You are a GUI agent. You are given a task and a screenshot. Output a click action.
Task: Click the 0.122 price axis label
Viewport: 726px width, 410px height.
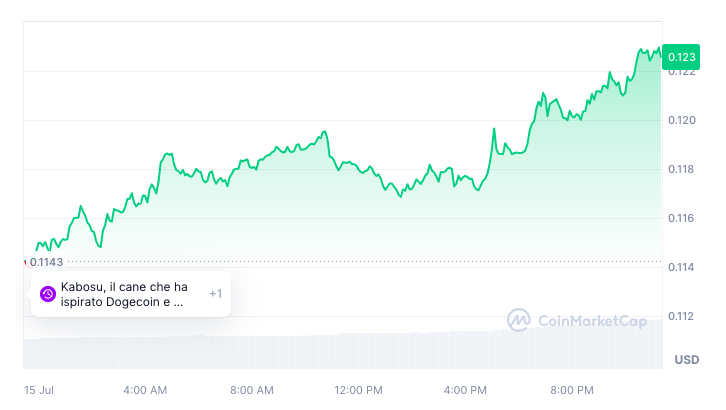pyautogui.click(x=681, y=72)
